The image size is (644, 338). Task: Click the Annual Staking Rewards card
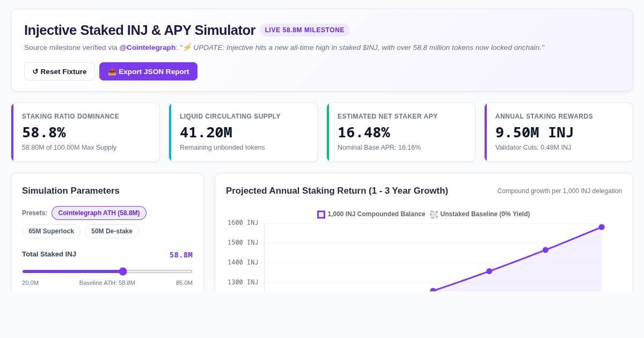[x=559, y=132]
